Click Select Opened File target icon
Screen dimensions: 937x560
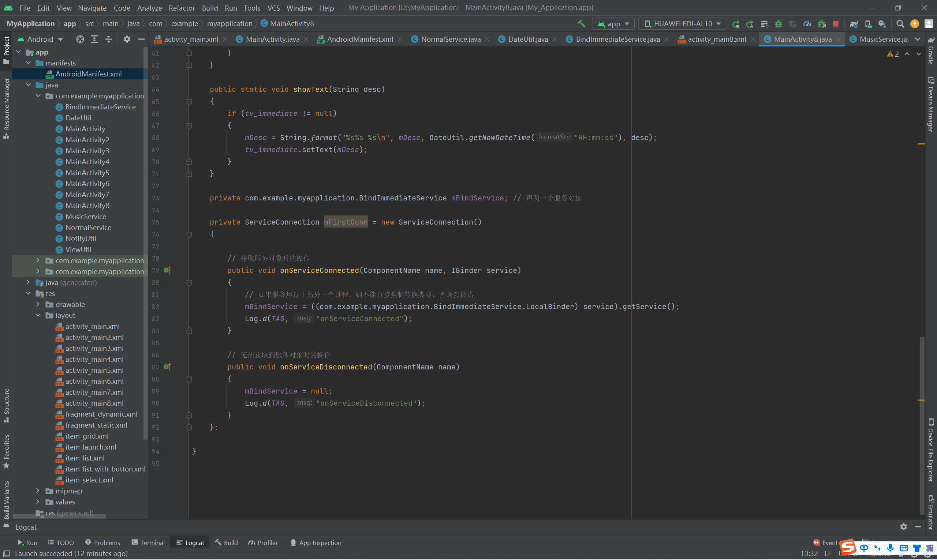pyautogui.click(x=80, y=39)
